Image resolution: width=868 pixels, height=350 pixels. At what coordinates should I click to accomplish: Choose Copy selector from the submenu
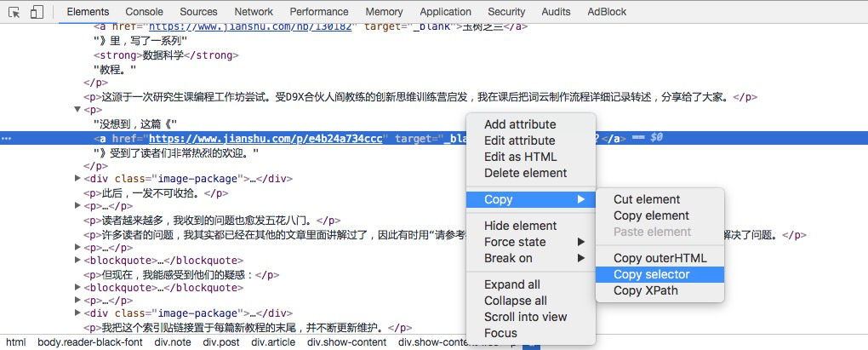(x=651, y=274)
